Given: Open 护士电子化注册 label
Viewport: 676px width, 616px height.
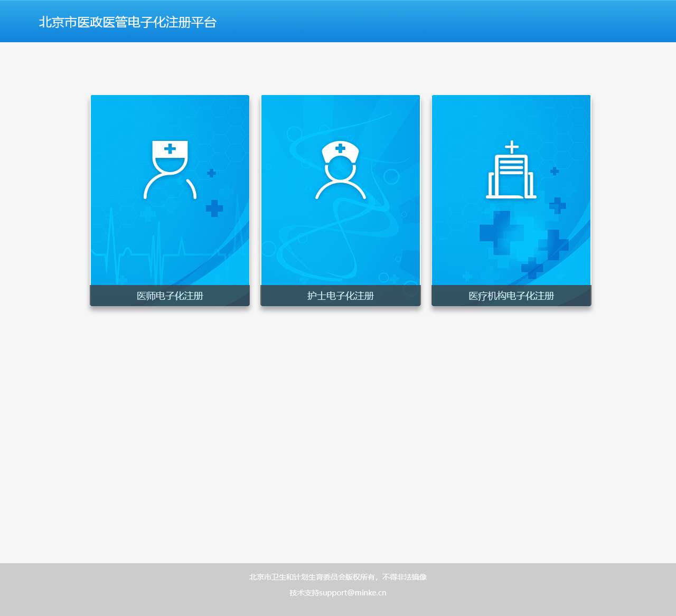Looking at the screenshot, I should pyautogui.click(x=341, y=296).
